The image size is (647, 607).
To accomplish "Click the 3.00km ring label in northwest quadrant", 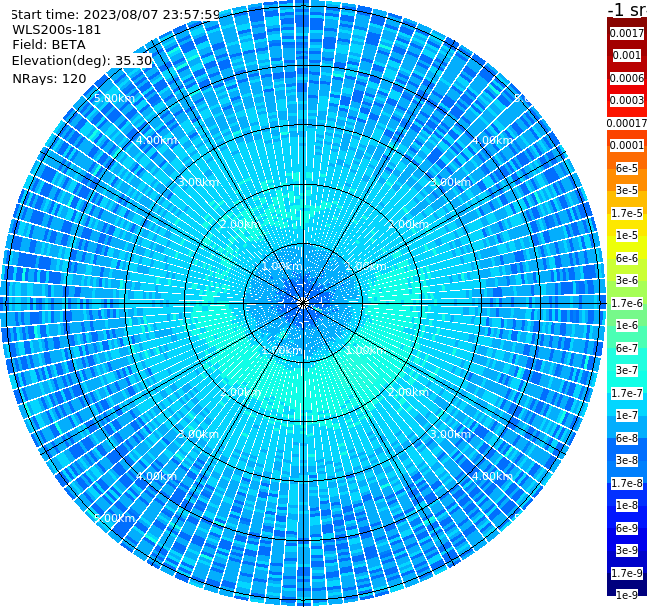I will click(198, 182).
